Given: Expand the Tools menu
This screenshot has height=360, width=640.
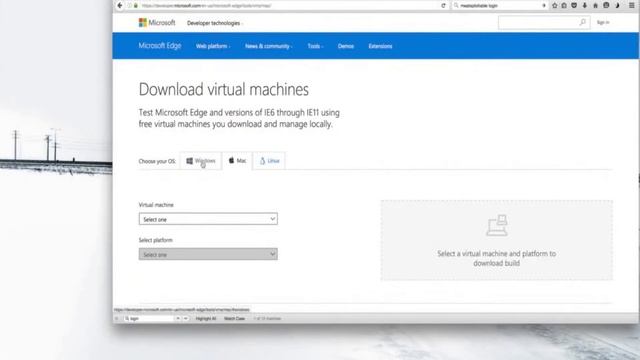Looking at the screenshot, I should coord(315,46).
